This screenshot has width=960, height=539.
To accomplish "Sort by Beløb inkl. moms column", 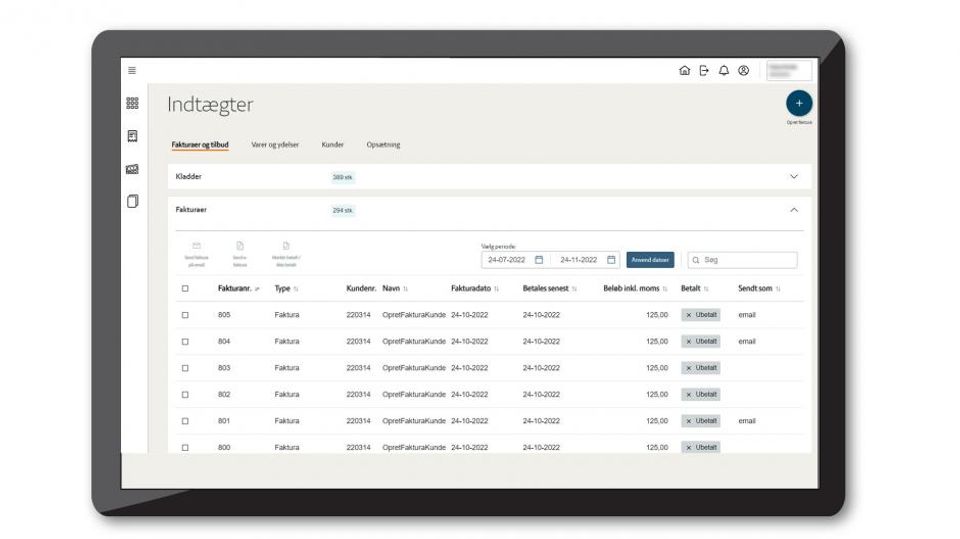I will click(x=665, y=289).
